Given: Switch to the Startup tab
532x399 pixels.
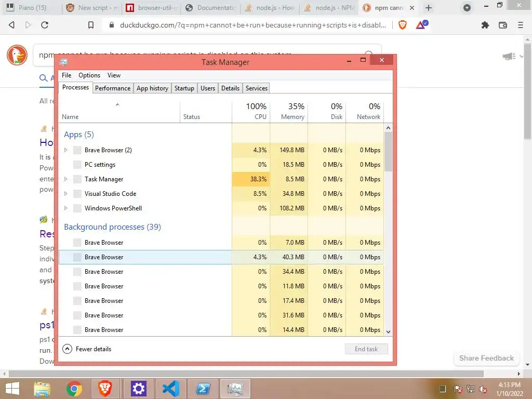Looking at the screenshot, I should [x=184, y=88].
